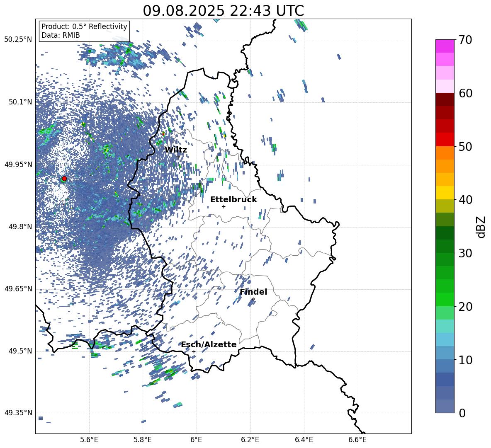This screenshot has height=448, width=491.
Task: Click the 6°E longitude label
Action: tap(196, 440)
